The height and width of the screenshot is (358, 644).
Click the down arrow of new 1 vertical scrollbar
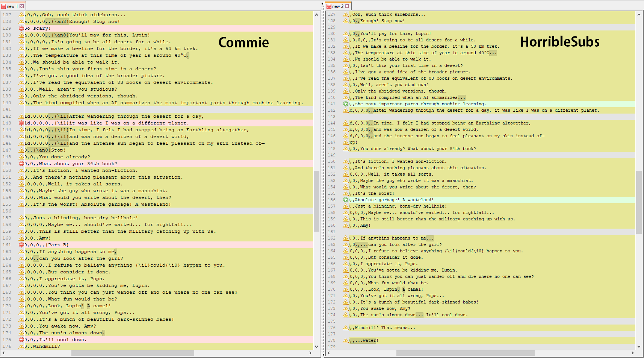pos(316,346)
